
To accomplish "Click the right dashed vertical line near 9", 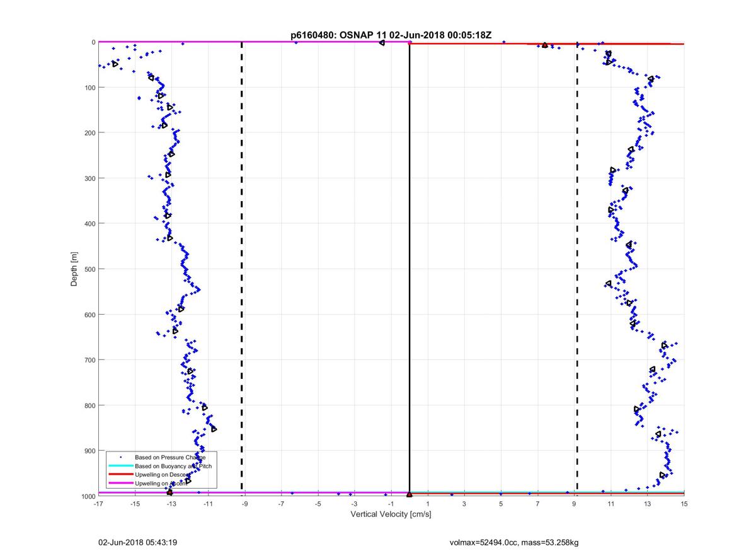I will click(x=577, y=268).
